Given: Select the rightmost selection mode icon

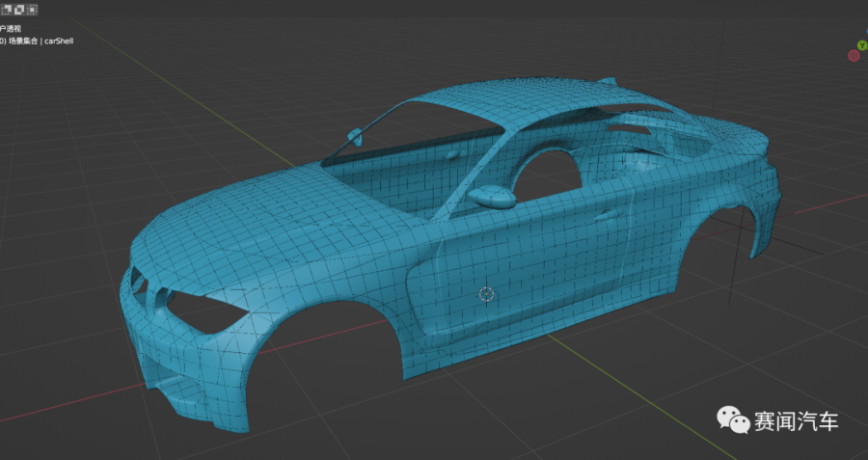Looking at the screenshot, I should point(32,9).
